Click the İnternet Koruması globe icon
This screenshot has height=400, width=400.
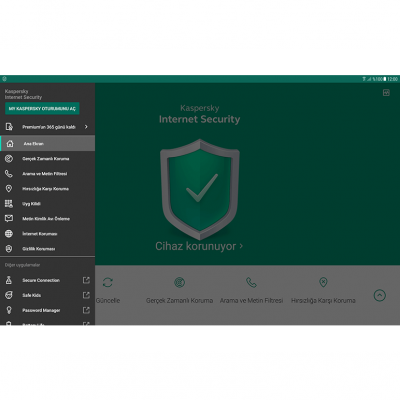coord(9,234)
